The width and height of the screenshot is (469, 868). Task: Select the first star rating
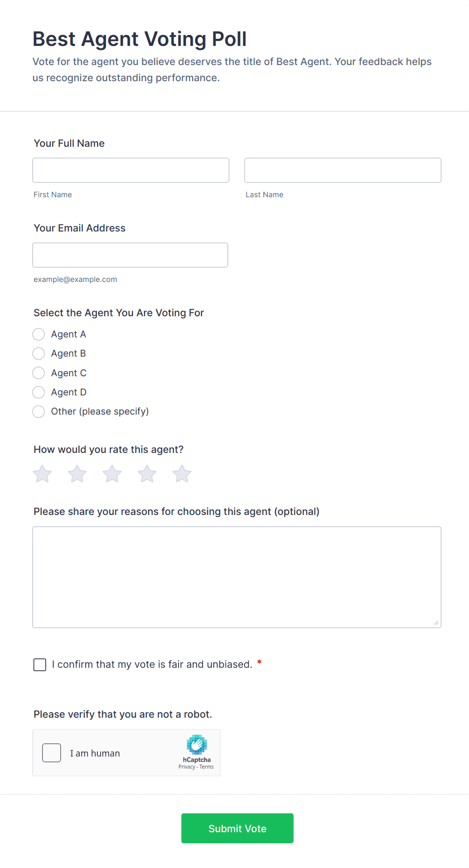42,473
